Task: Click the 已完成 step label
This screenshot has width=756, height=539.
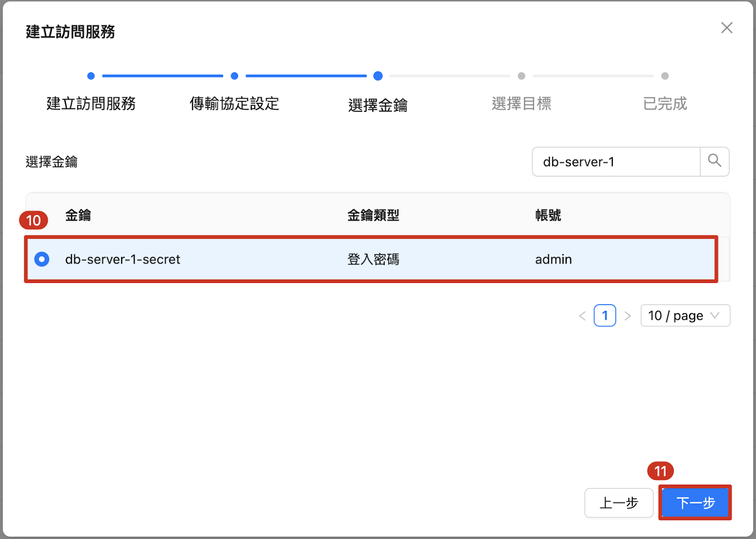Action: [665, 103]
